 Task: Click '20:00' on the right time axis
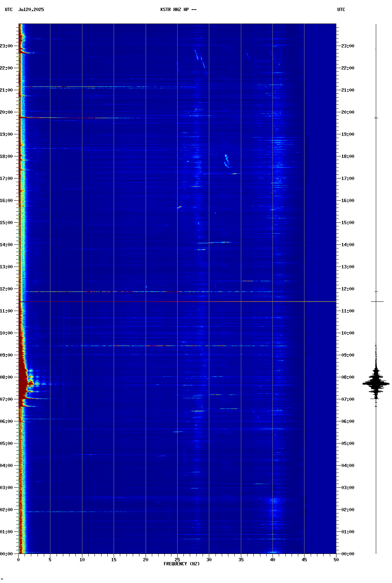[x=348, y=112]
